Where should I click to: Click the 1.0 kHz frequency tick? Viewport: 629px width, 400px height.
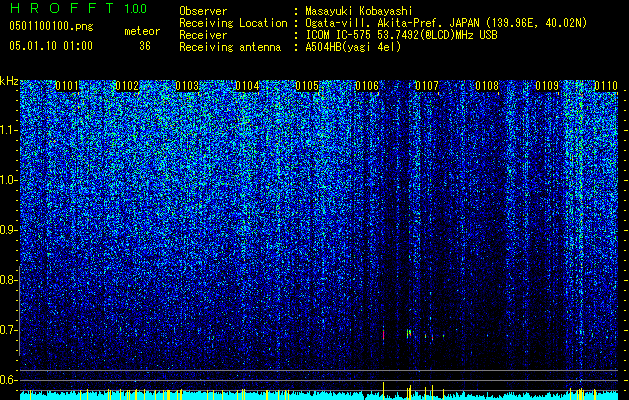[x=8, y=180]
